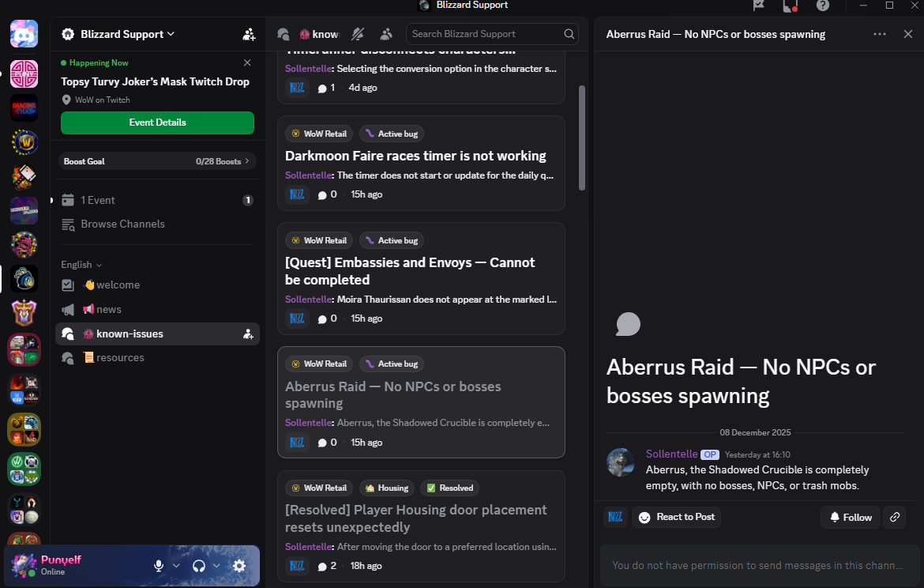Open Darkmoon Faire races timer post

coord(422,164)
